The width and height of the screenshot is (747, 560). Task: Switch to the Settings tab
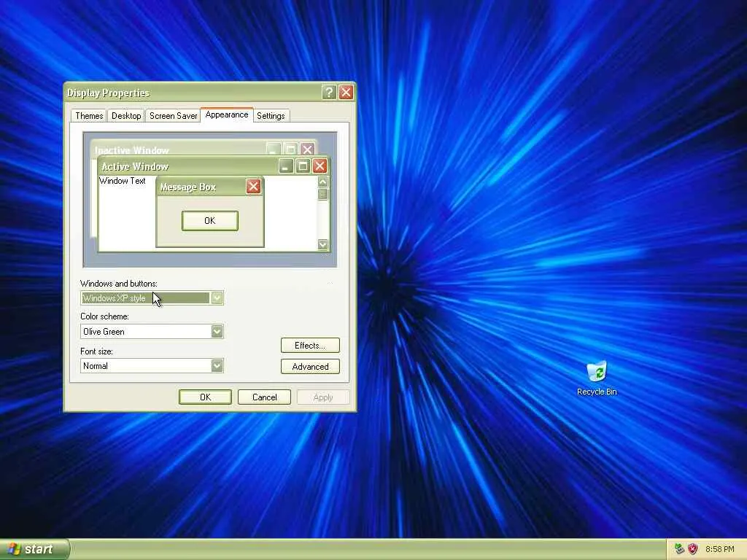(x=271, y=116)
